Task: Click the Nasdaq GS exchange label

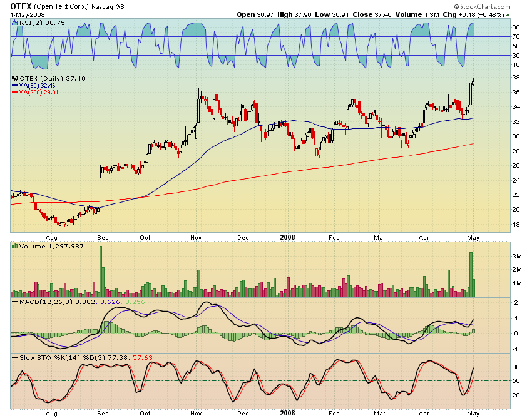Action: [x=108, y=6]
